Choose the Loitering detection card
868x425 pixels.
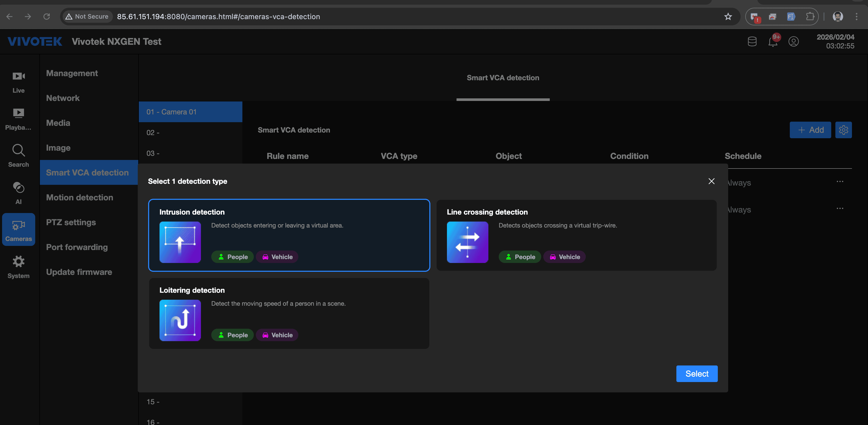(289, 313)
